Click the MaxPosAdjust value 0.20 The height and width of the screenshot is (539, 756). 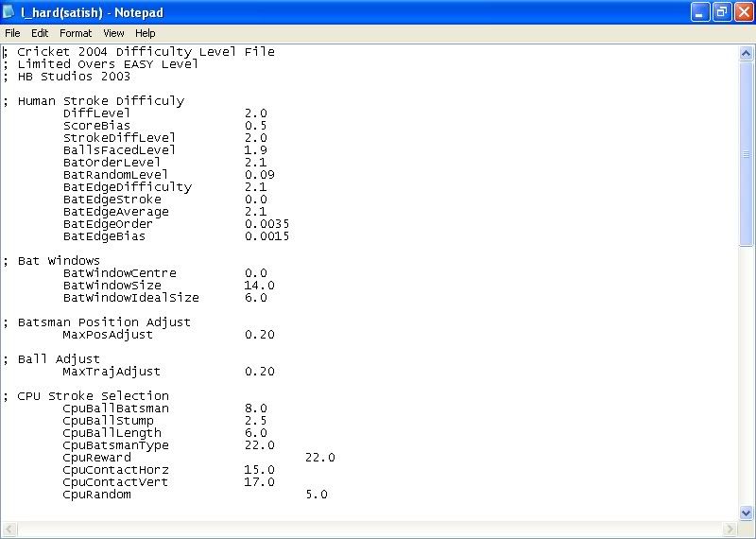[x=259, y=335]
